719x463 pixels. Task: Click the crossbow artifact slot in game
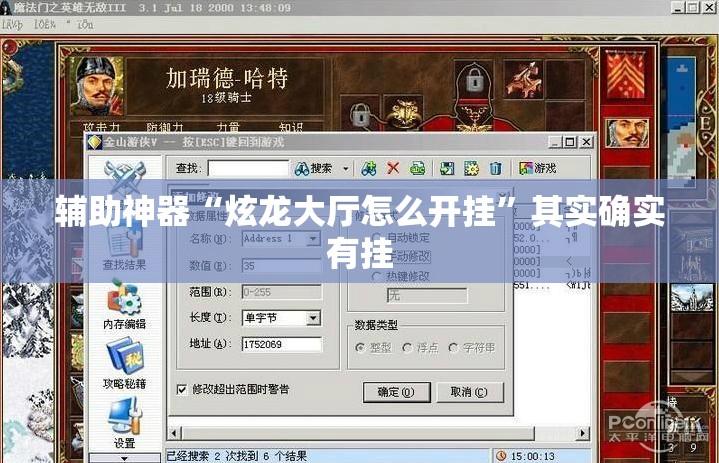(523, 80)
